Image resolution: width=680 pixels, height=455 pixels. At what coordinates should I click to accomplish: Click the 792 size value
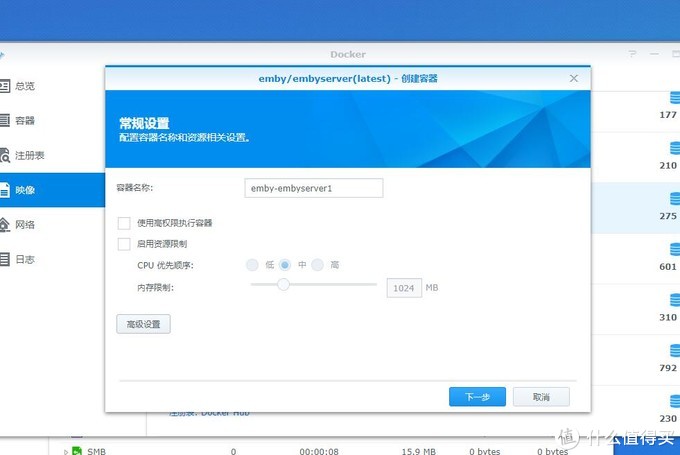(668, 368)
